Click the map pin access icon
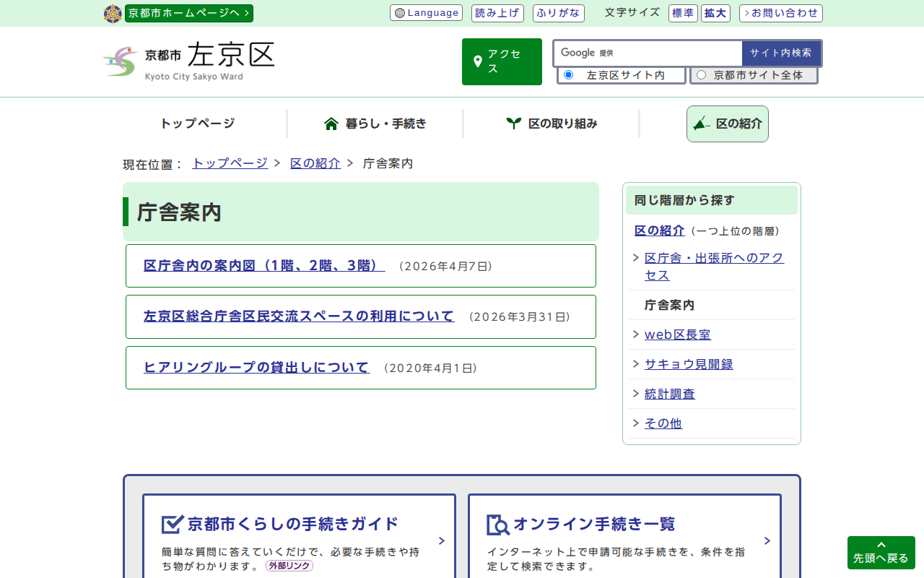 477,61
